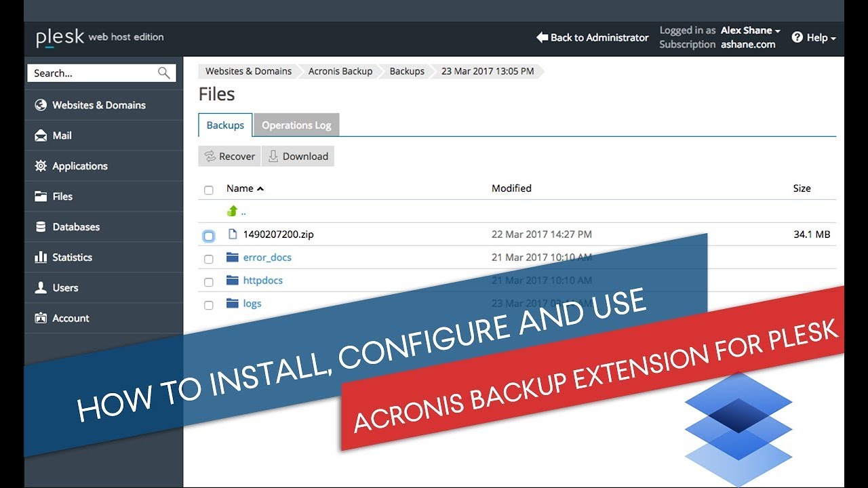
Task: Expand the Help dropdown menu
Action: point(814,37)
